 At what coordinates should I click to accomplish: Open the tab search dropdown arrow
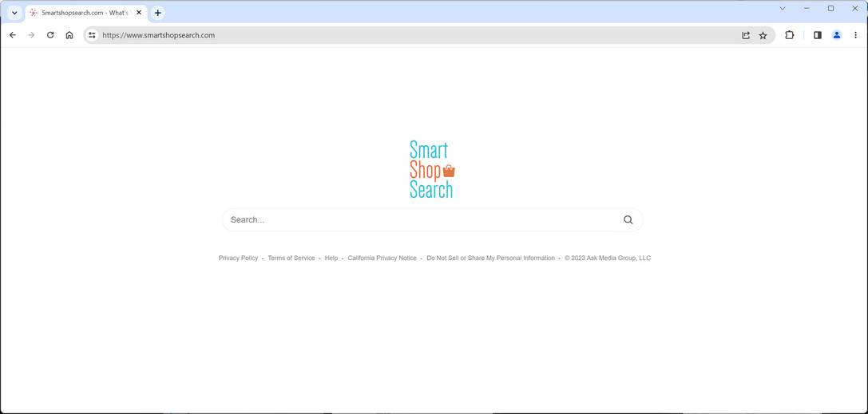(15, 13)
